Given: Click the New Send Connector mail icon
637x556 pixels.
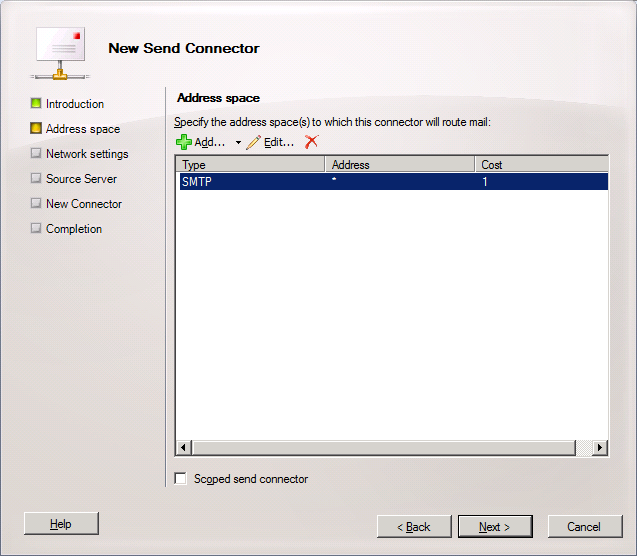Looking at the screenshot, I should coord(59,51).
